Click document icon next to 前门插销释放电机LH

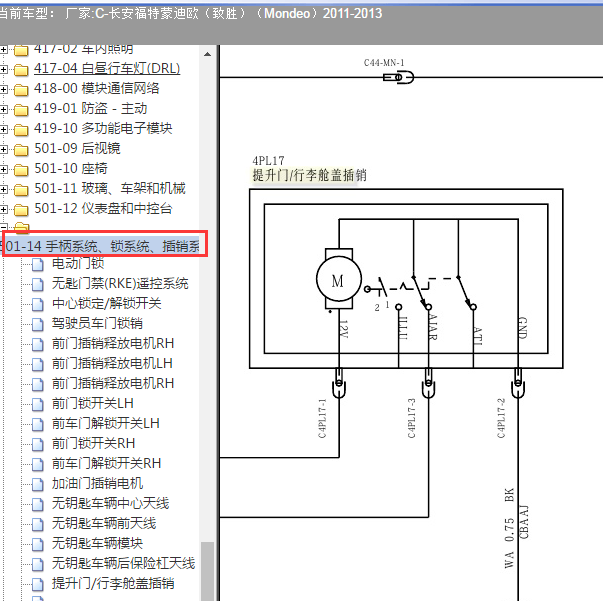click(x=38, y=365)
